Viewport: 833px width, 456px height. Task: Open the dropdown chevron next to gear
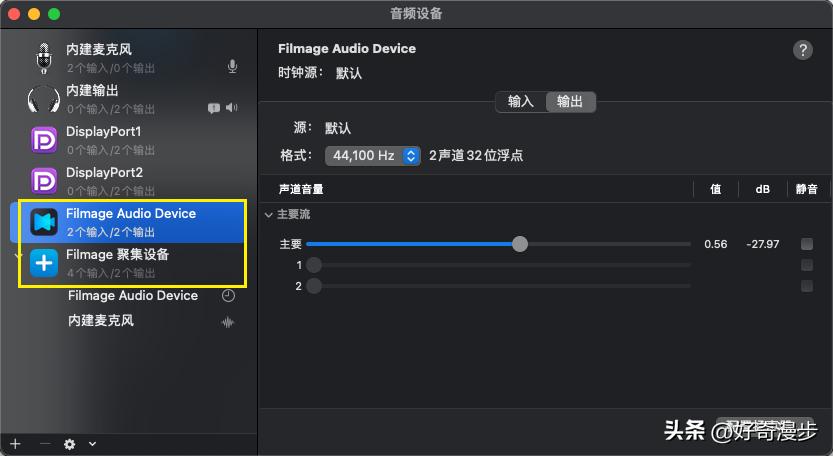tap(92, 444)
